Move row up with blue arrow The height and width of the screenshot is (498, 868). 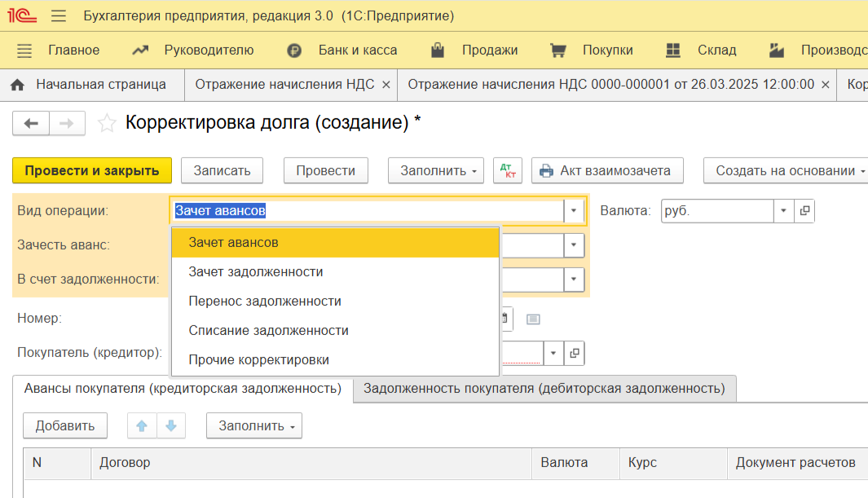click(142, 425)
